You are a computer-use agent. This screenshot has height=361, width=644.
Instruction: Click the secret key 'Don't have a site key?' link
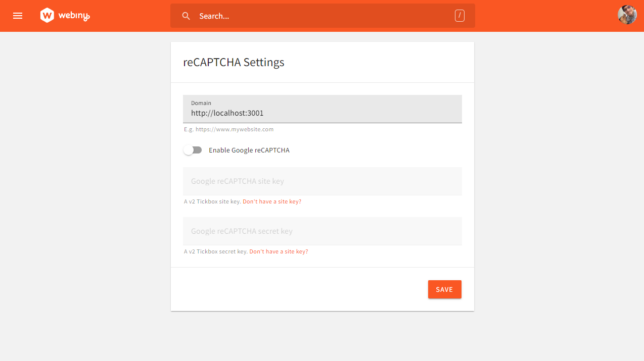point(279,251)
